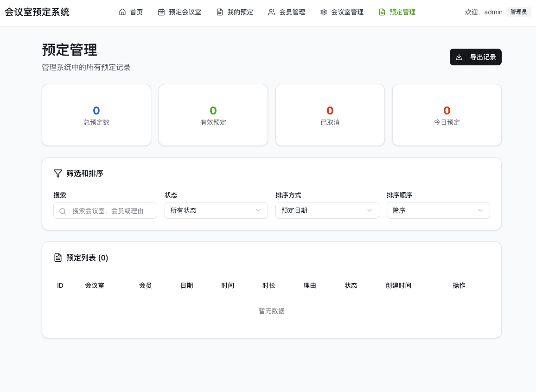Click the document icon beside 预定列表
Image resolution: width=536 pixels, height=392 pixels.
[58, 258]
